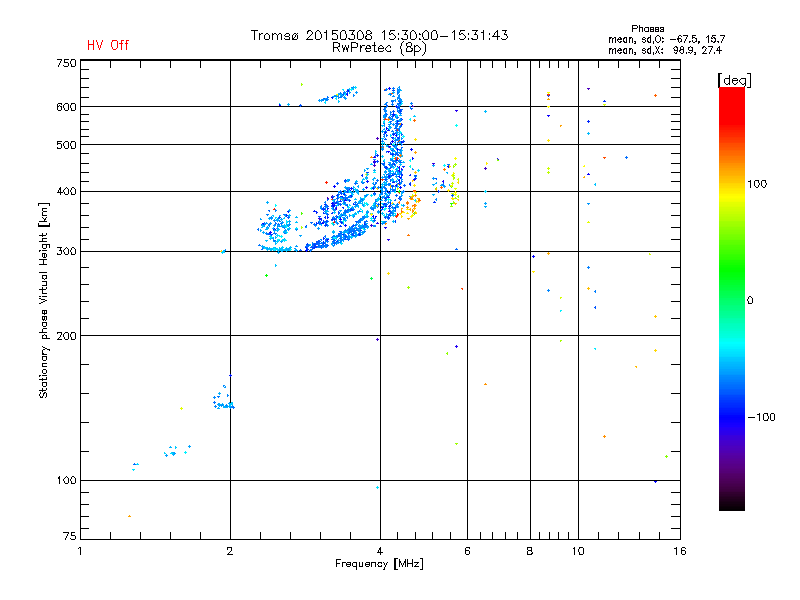This screenshot has width=800, height=600.
Task: Click the y-axis label '300'
Action: [66, 252]
